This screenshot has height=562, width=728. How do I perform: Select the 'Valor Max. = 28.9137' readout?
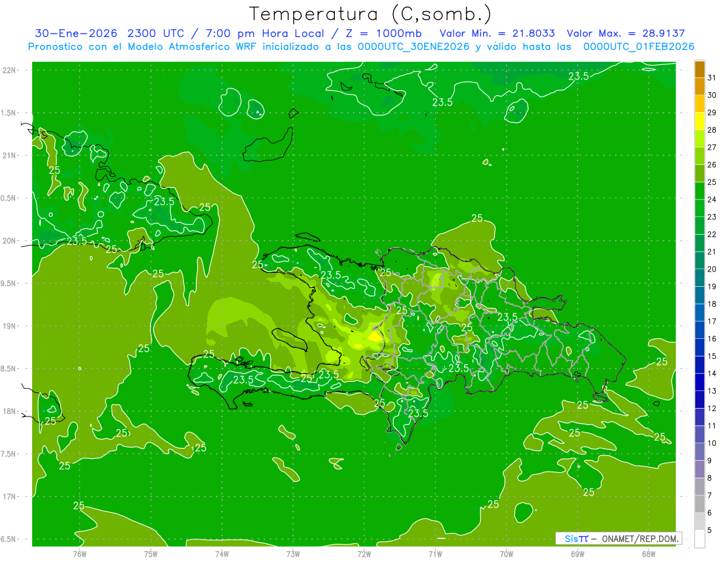(x=625, y=33)
